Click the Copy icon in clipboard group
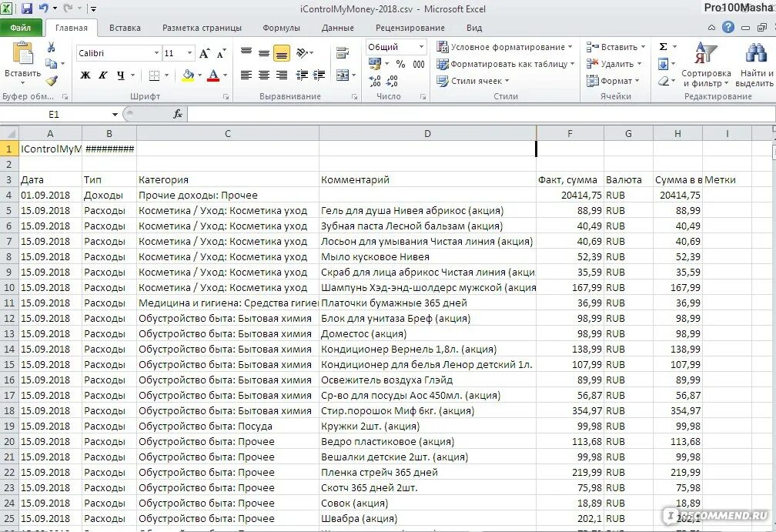The width and height of the screenshot is (776, 532). (51, 63)
